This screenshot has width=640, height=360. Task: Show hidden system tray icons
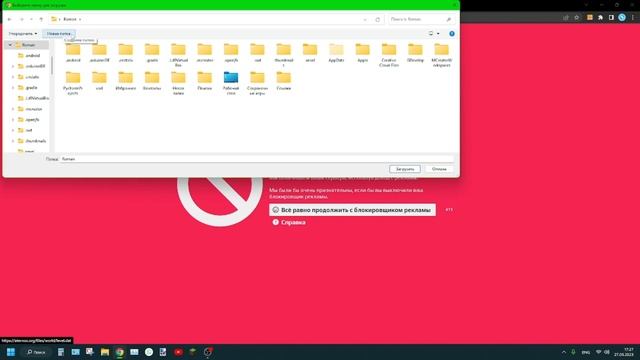(x=564, y=352)
